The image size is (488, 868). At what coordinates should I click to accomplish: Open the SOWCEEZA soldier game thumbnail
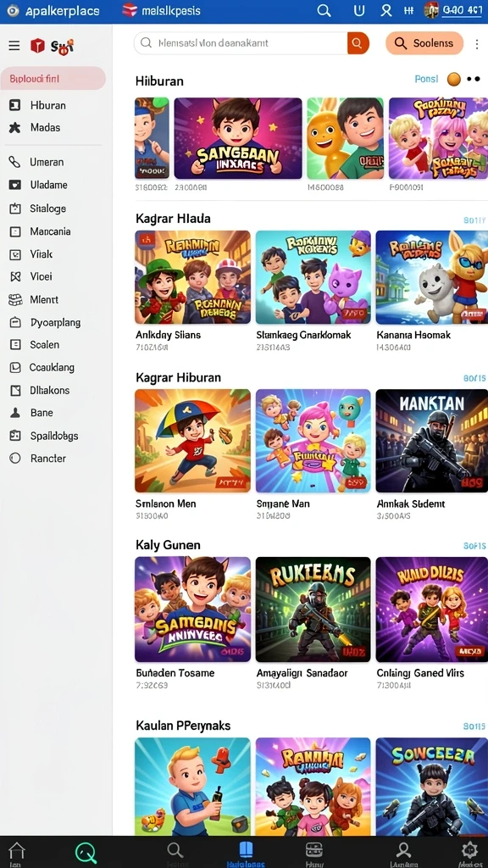[x=431, y=787]
